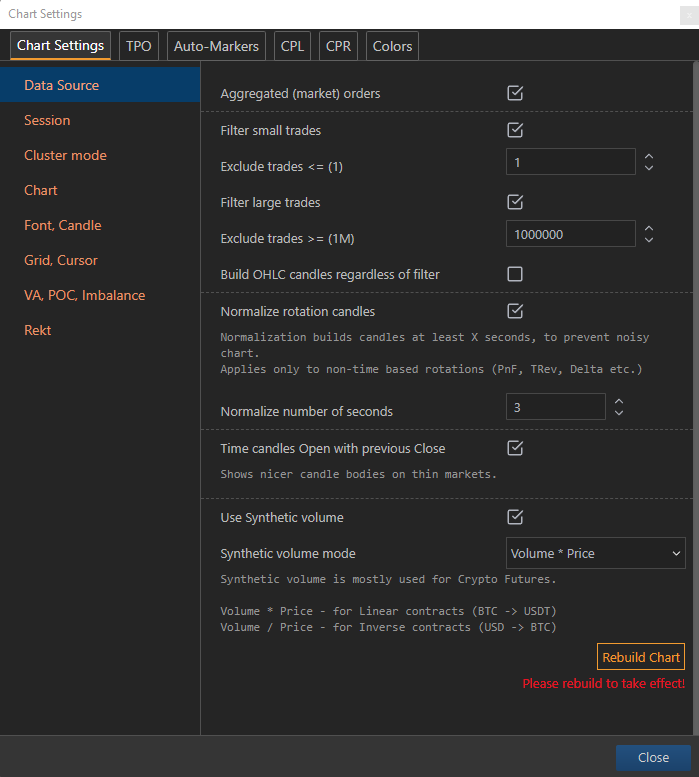The image size is (699, 777).
Task: Click the blue Close button
Action: 653,757
